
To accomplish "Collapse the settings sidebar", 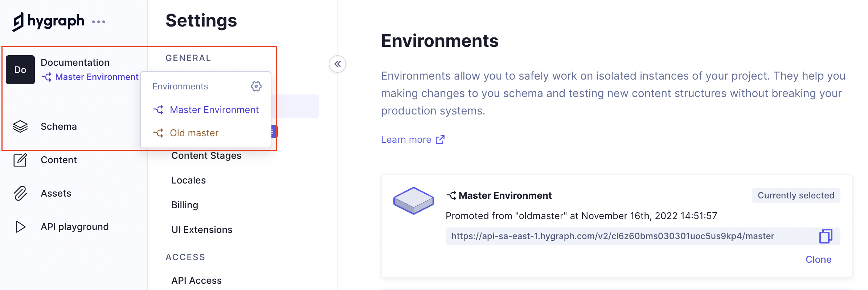I will 337,64.
